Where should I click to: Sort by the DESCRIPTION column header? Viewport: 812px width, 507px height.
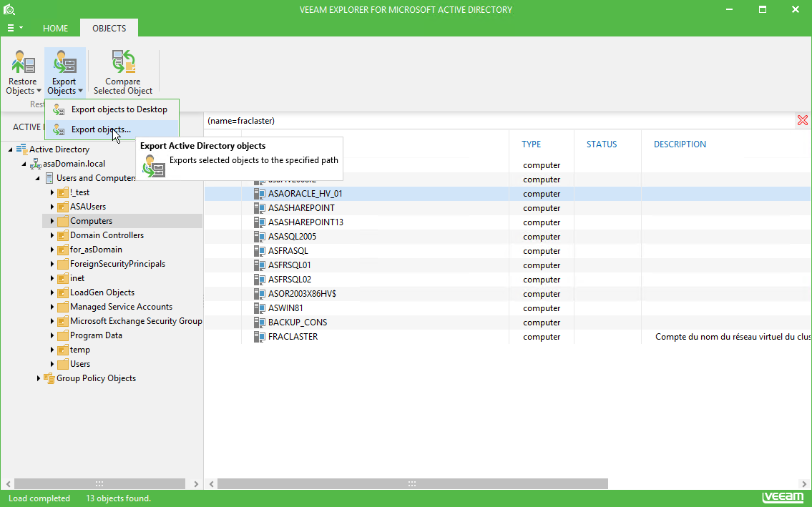680,144
